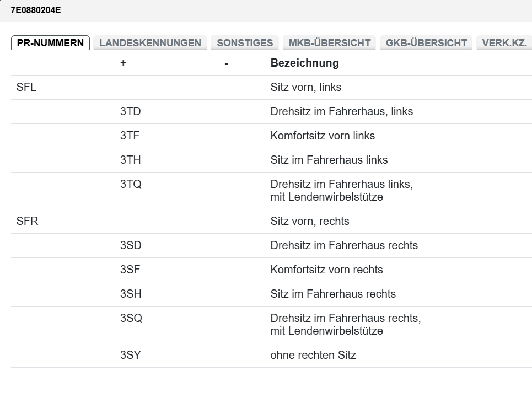Image resolution: width=532 pixels, height=403 pixels.
Task: Click the plus column header
Action: pyautogui.click(x=123, y=63)
